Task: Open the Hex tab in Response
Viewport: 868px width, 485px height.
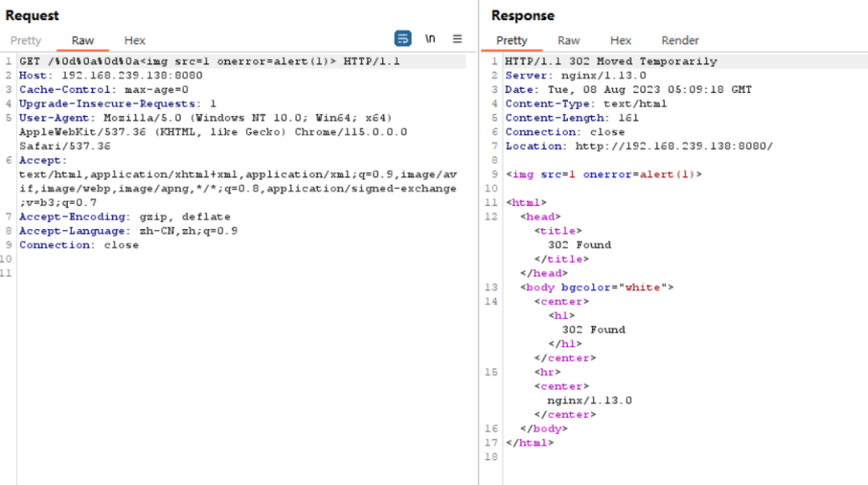Action: (x=620, y=40)
